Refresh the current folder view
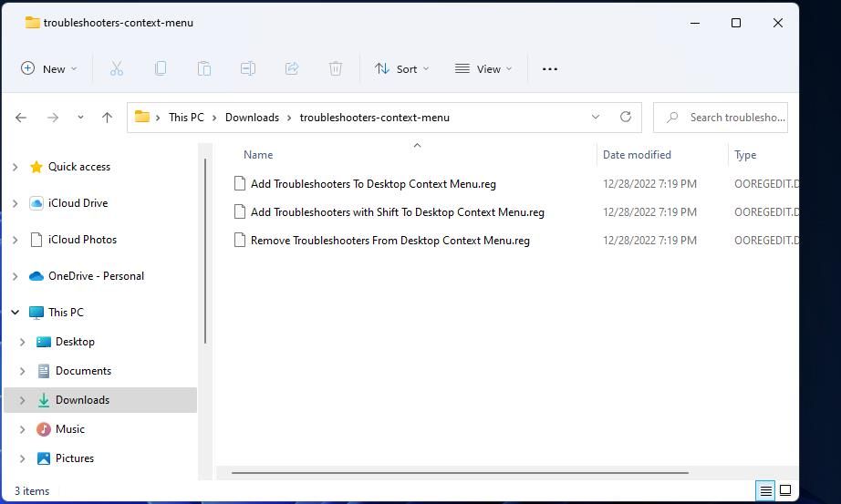The image size is (841, 504). (x=626, y=117)
